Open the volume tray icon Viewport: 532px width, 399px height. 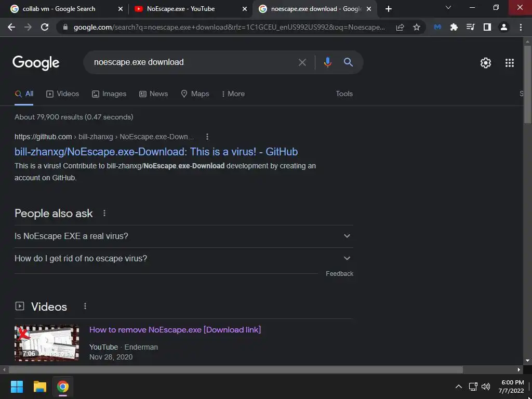486,387
